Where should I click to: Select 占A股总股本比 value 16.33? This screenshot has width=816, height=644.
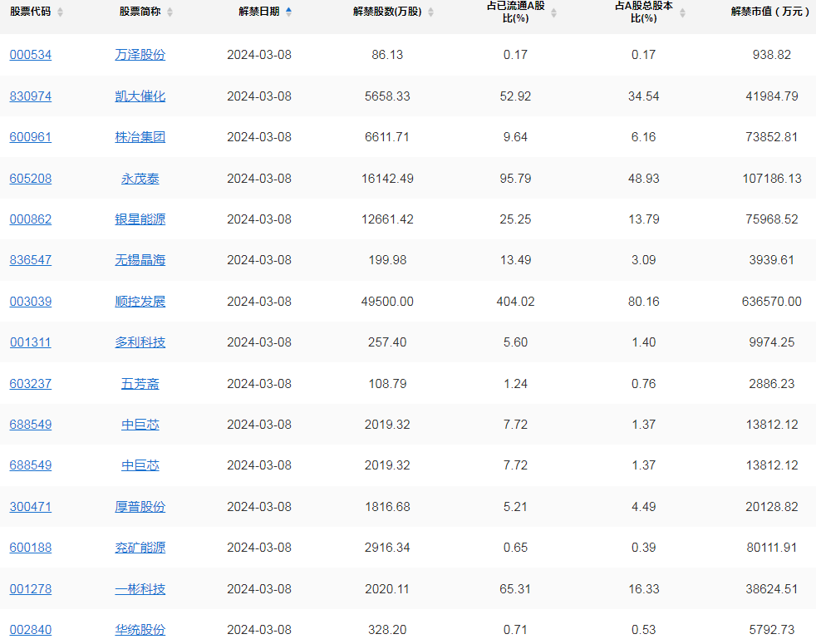(644, 589)
